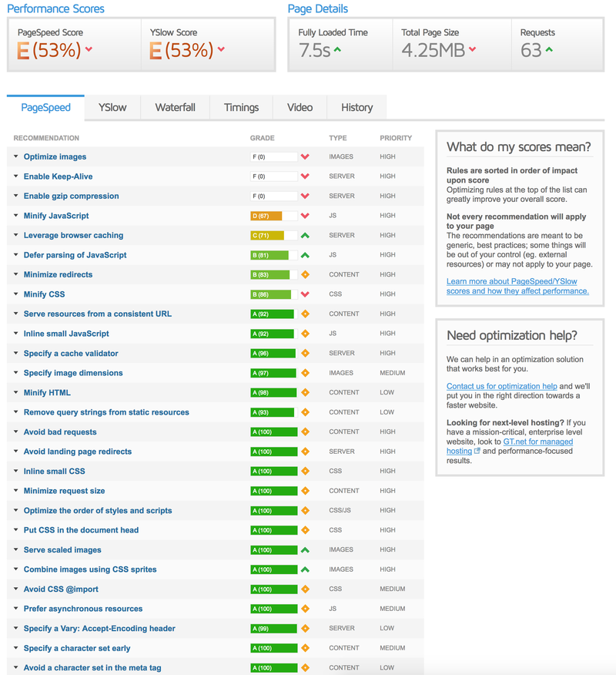This screenshot has height=675, width=616.
Task: Click GRADE column header
Action: [263, 138]
